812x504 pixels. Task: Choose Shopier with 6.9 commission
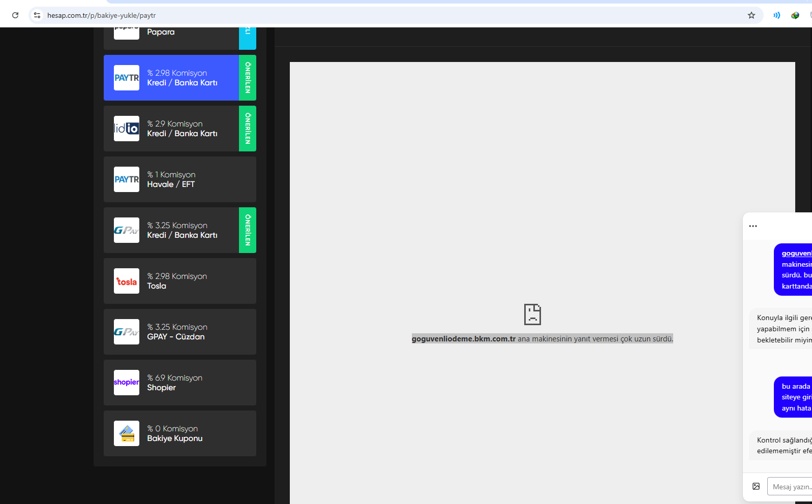click(x=180, y=383)
